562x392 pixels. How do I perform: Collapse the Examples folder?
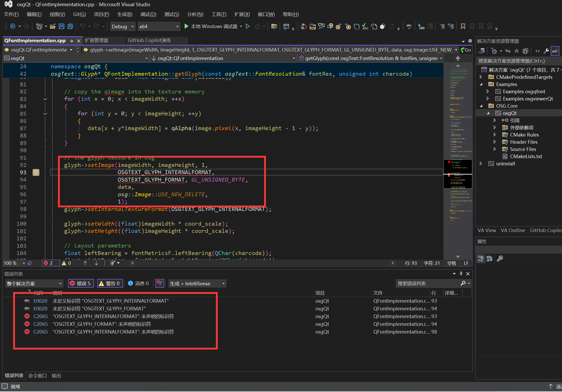point(481,84)
